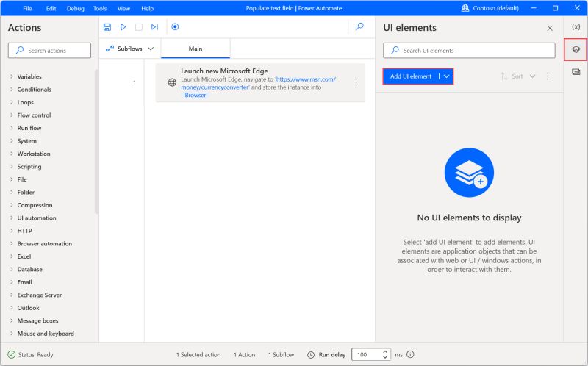Expand the Excel actions group
Image resolution: width=588 pixels, height=366 pixels.
pyautogui.click(x=12, y=256)
